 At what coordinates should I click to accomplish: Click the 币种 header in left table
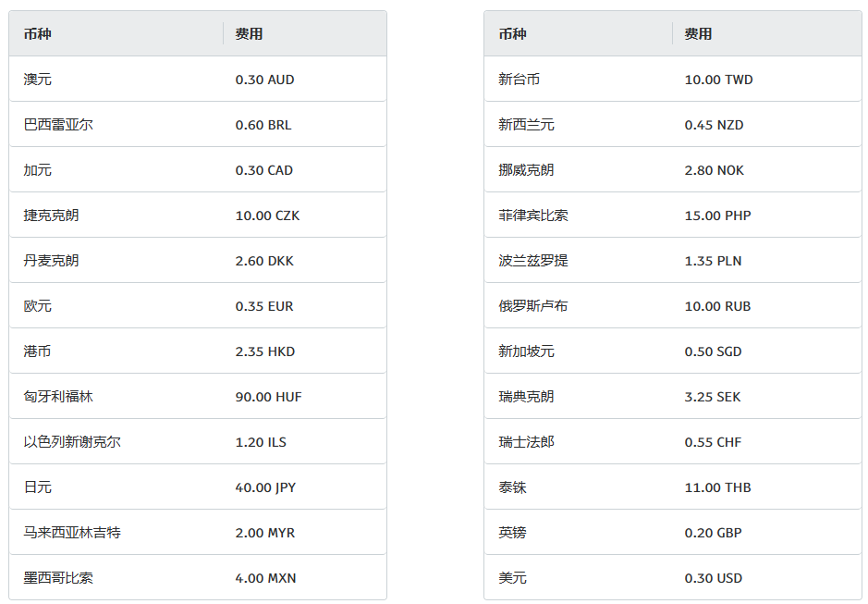(x=38, y=34)
